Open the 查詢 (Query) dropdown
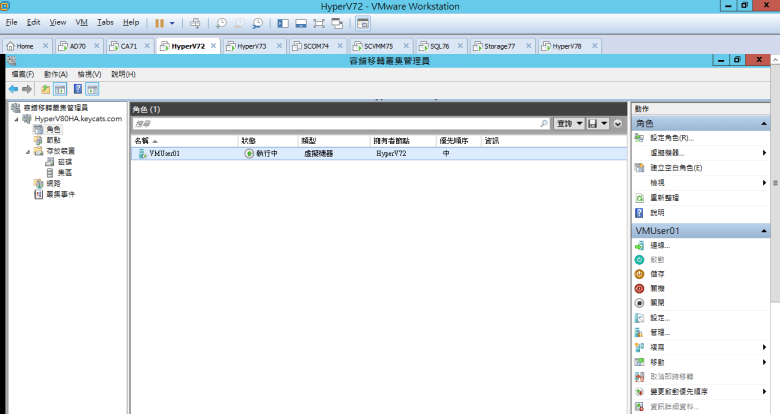The height and width of the screenshot is (414, 780). click(568, 123)
